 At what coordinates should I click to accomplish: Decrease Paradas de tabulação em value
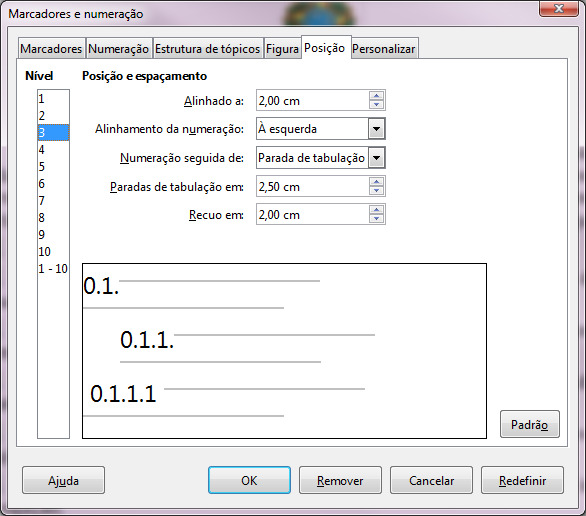[x=376, y=190]
